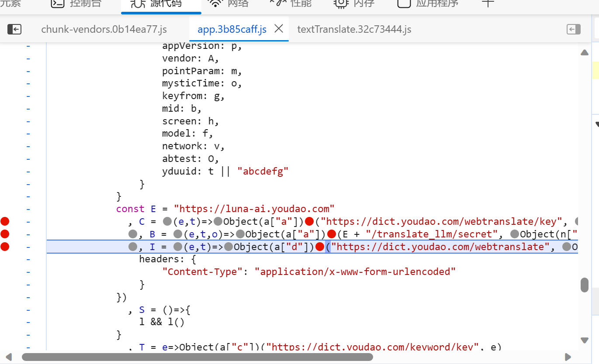
Task: Enable grey inline breakpoint before Object(a["a"]) on C line
Action: click(218, 221)
